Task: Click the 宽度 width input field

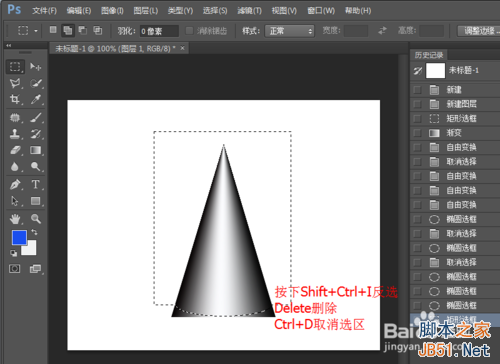Action: [356, 31]
